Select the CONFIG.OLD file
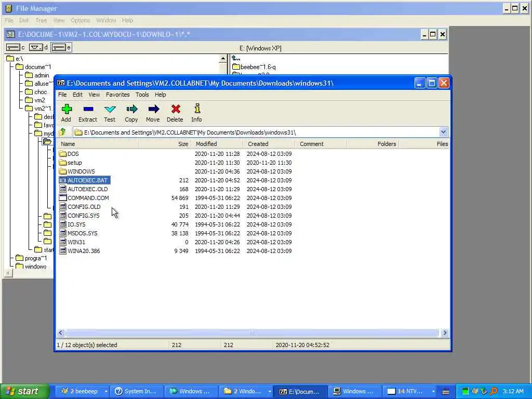Viewport: 532px width, 399px height. 79,207
